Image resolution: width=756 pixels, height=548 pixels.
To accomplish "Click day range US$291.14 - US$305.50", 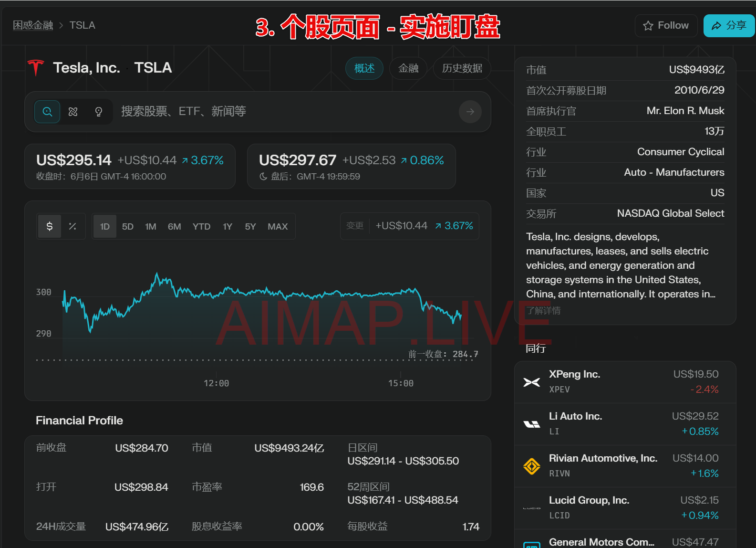I will [x=403, y=461].
